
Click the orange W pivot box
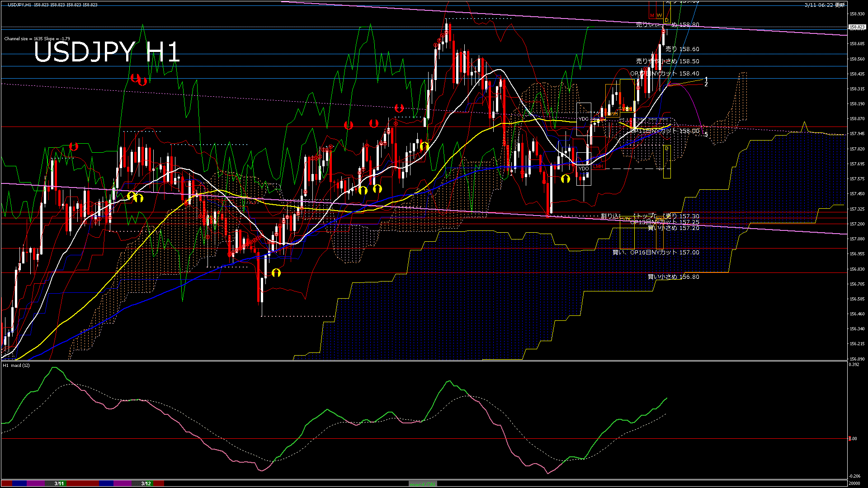(x=660, y=16)
